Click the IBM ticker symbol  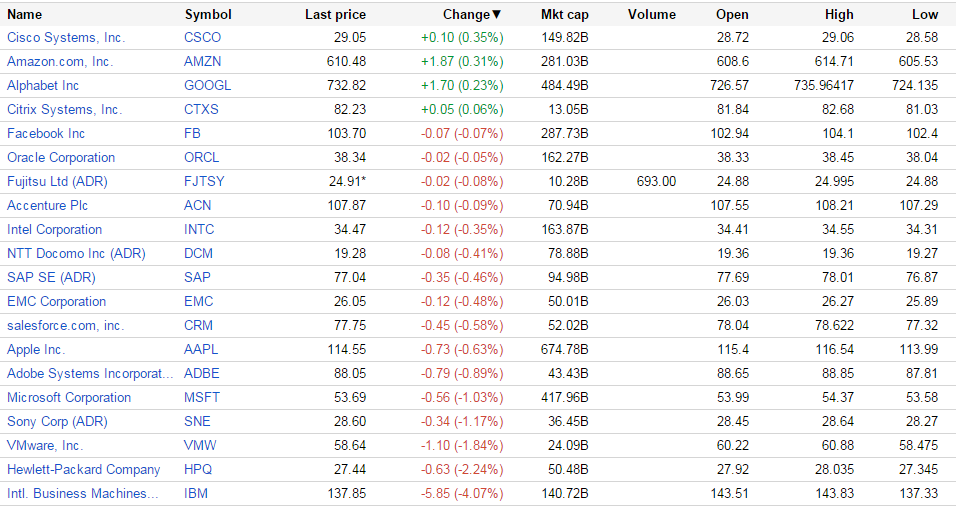pos(196,493)
